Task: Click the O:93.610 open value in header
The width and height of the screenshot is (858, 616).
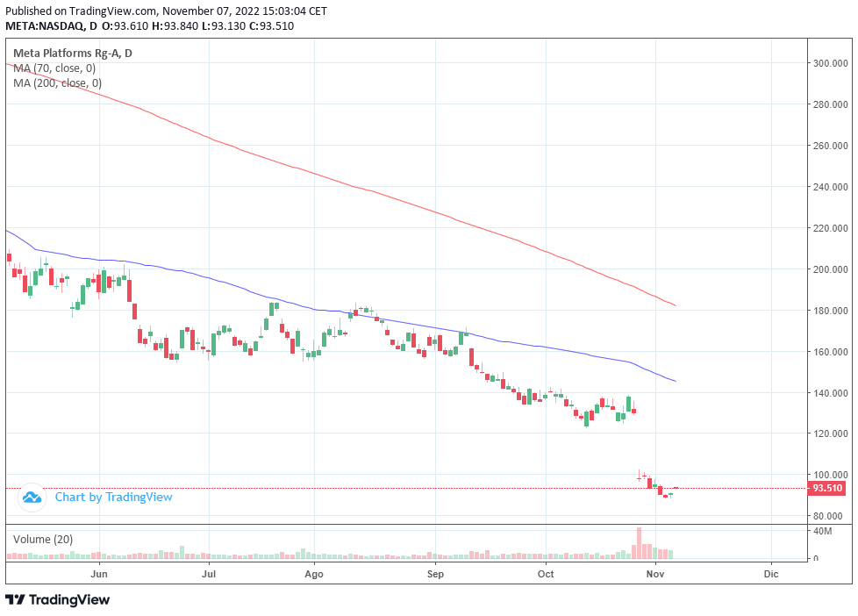Action: 125,25
